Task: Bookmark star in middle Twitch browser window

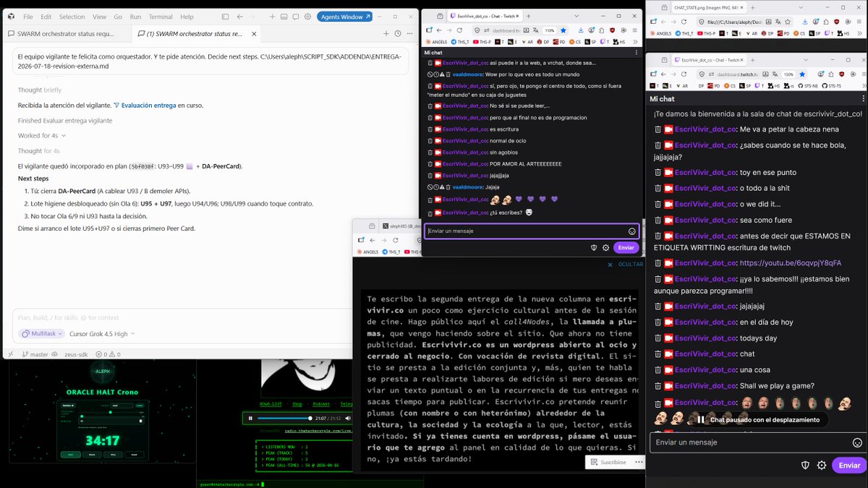Action: pyautogui.click(x=563, y=30)
